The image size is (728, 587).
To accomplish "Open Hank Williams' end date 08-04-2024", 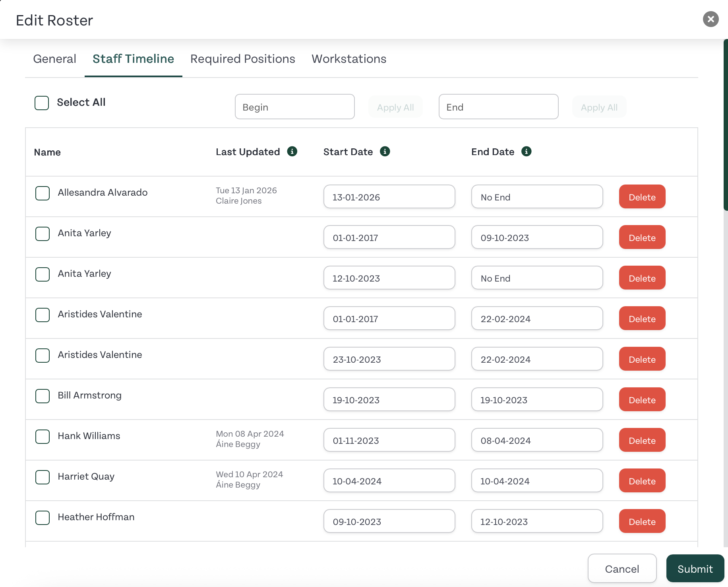I will (x=536, y=440).
